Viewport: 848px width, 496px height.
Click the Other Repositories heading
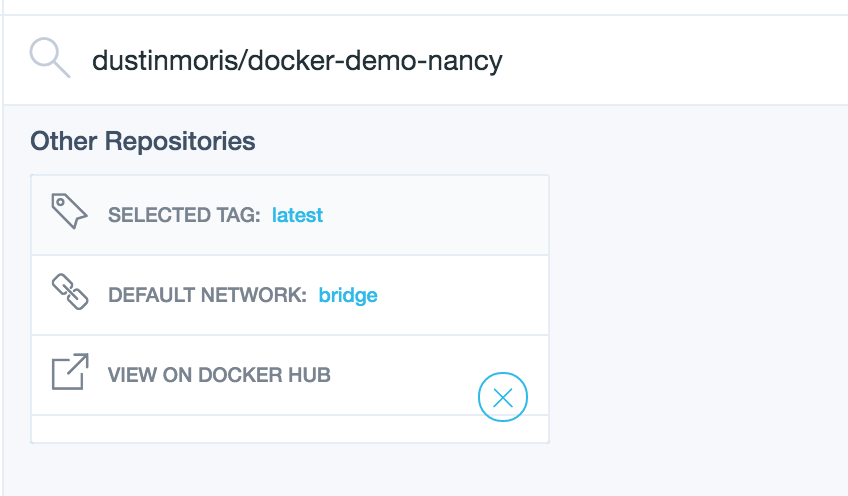tap(142, 141)
